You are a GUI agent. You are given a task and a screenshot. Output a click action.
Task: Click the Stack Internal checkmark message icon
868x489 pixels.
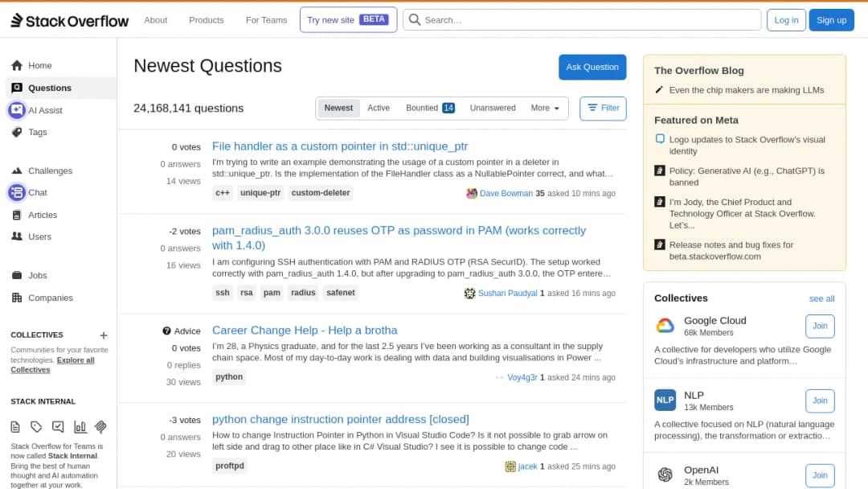58,426
